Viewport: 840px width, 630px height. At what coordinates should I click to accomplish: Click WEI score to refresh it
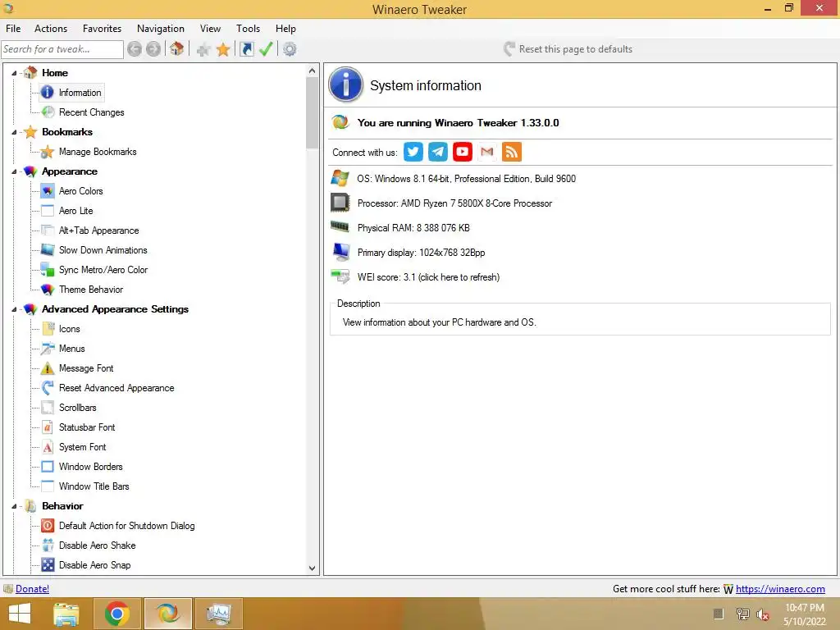coord(428,277)
